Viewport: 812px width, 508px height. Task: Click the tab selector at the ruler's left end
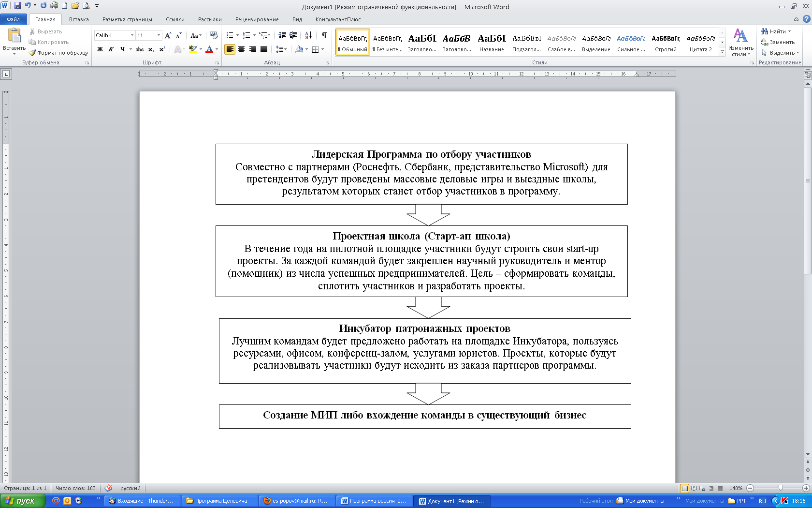pos(6,74)
